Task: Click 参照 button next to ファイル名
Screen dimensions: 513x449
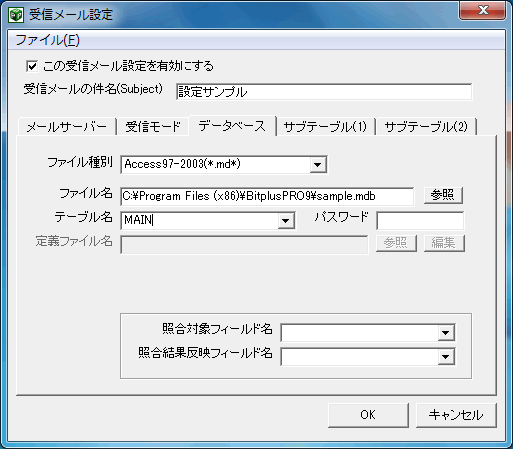Action: [443, 195]
